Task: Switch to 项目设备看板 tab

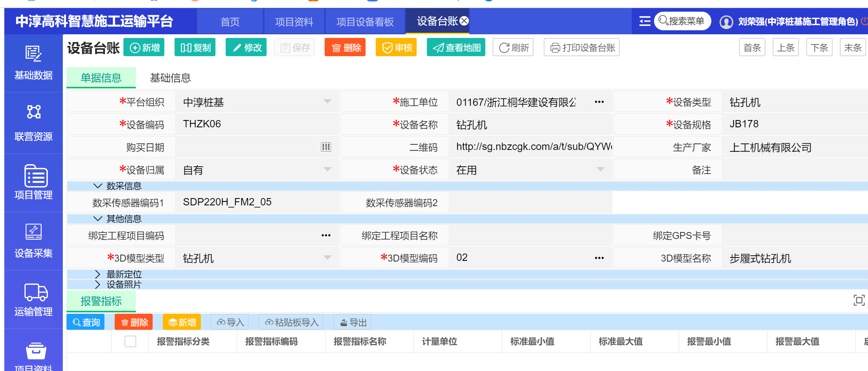Action: coord(365,22)
